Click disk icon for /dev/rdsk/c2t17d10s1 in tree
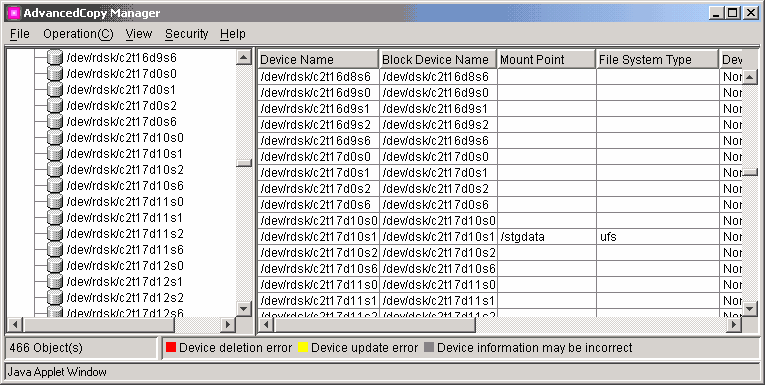This screenshot has width=765, height=385. (x=55, y=154)
